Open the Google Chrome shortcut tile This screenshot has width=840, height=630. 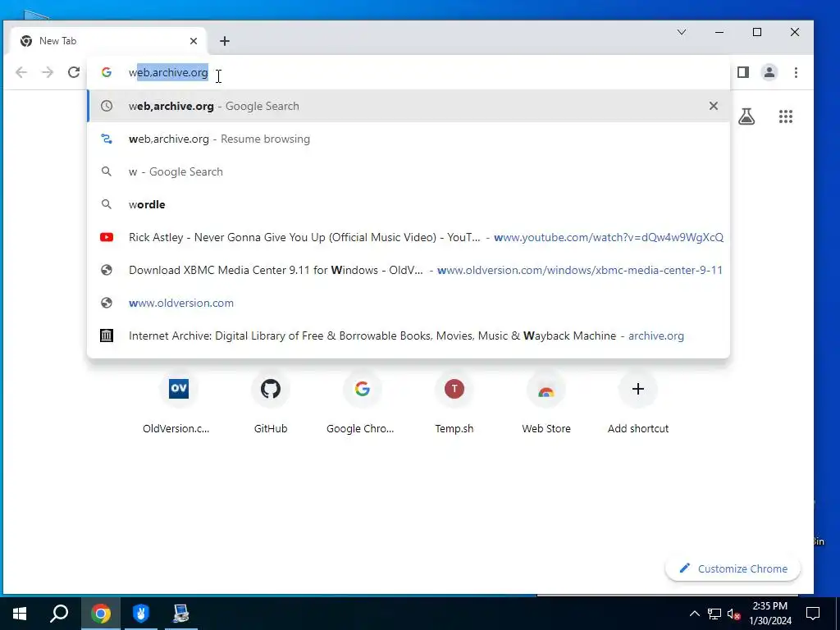[x=362, y=402]
